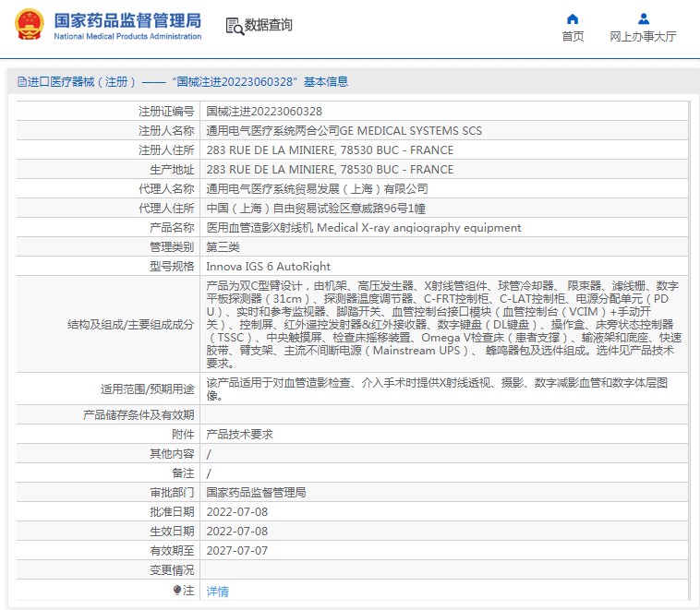Click the 生效日期 label
The image size is (700, 610).
pyautogui.click(x=172, y=532)
